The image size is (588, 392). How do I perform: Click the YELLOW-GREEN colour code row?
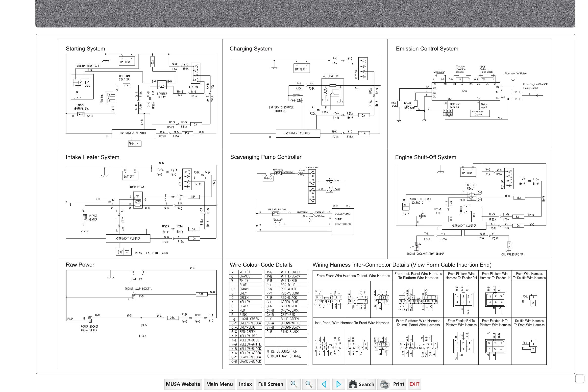(245, 353)
